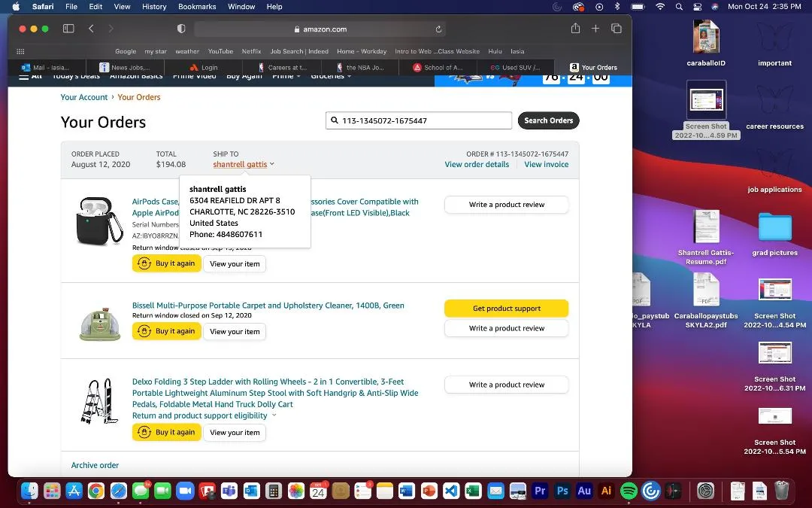Click the Delxo step ladder image
The height and width of the screenshot is (508, 812).
point(99,401)
